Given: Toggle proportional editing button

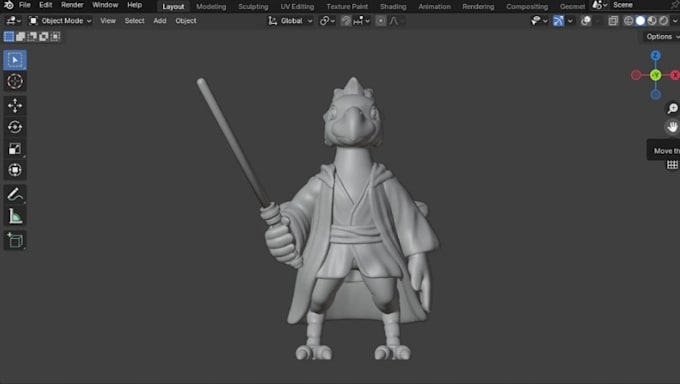Looking at the screenshot, I should 380,21.
